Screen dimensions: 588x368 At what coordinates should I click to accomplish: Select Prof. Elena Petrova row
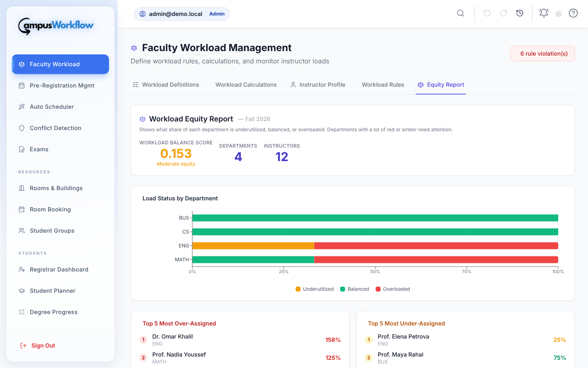[465, 340]
